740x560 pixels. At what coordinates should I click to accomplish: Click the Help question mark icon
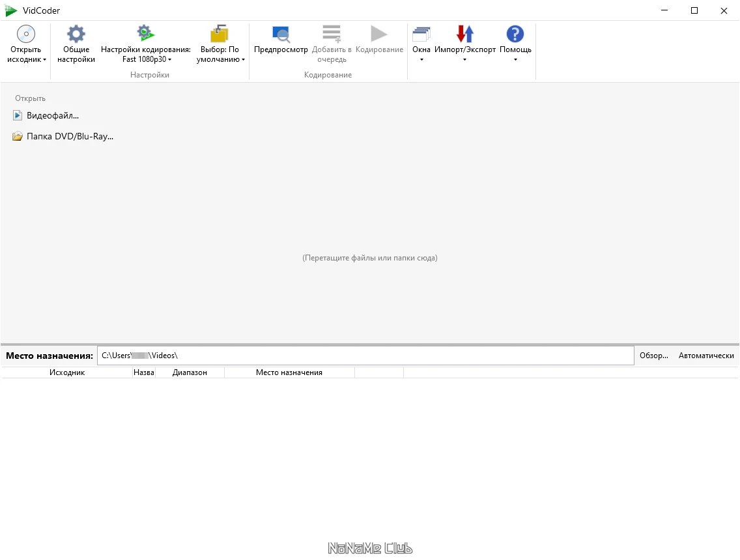coord(515,34)
